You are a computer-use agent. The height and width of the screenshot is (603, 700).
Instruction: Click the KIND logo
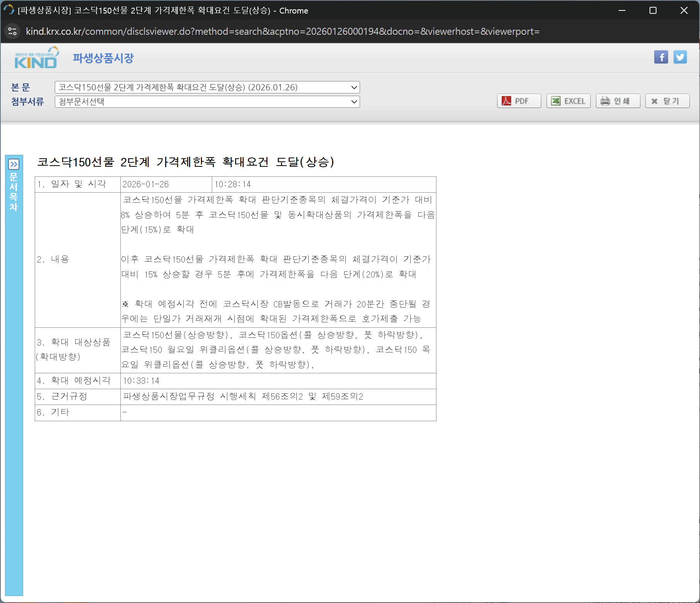point(36,58)
